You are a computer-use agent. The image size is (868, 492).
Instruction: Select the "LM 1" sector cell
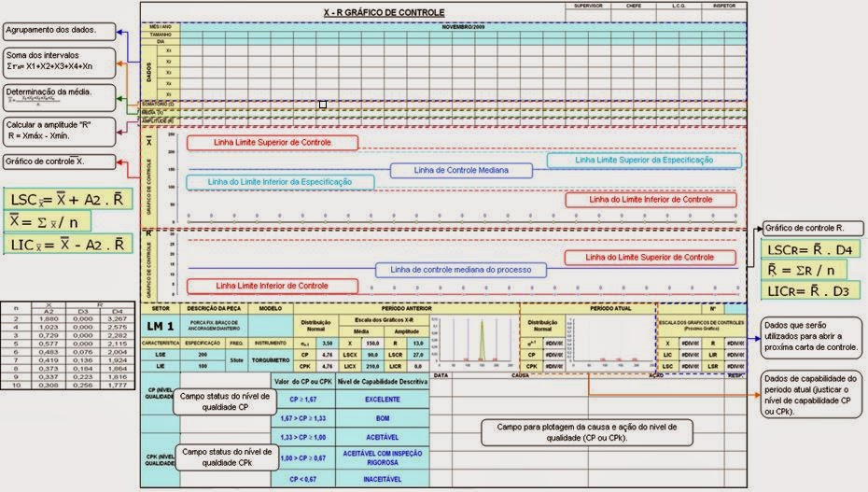(x=161, y=327)
